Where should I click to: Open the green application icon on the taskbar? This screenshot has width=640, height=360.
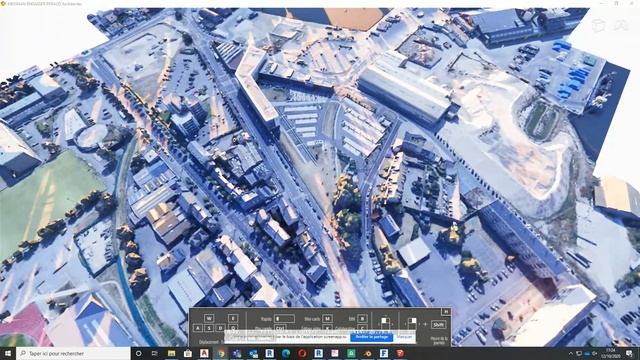351,353
